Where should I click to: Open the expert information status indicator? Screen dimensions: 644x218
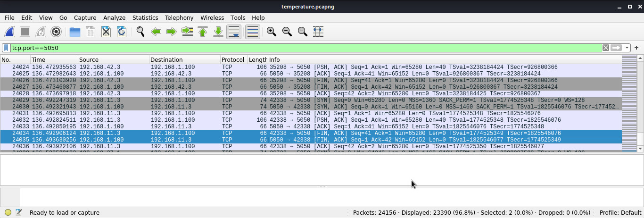tap(8, 212)
